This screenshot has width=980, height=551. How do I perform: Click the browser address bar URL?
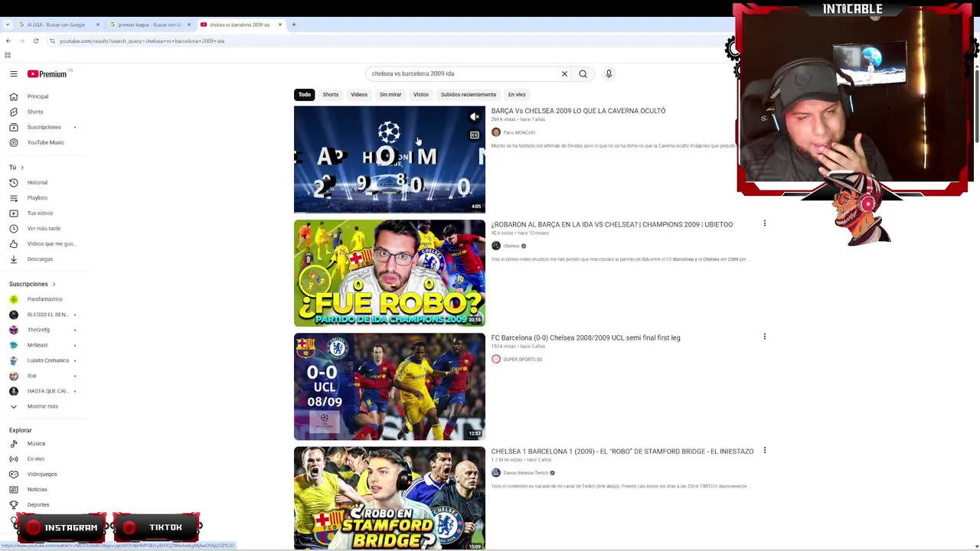pyautogui.click(x=142, y=41)
